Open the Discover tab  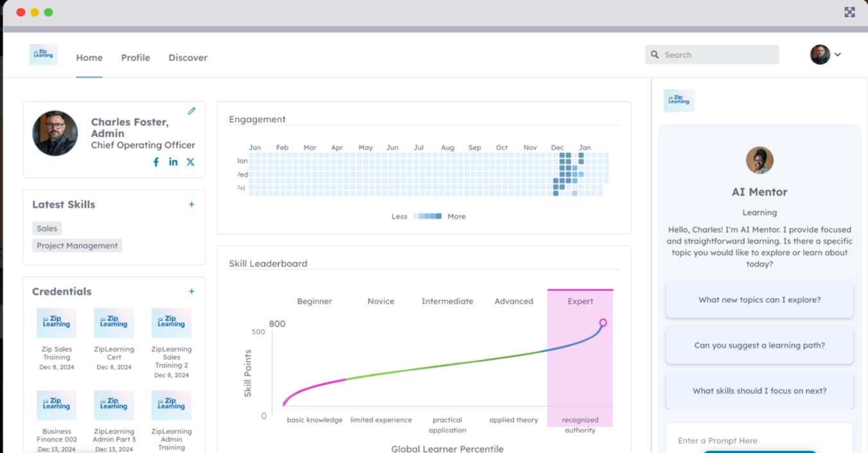pyautogui.click(x=187, y=58)
